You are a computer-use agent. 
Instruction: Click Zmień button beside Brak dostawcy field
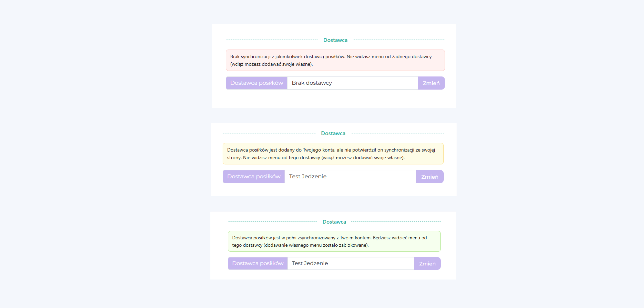(x=431, y=83)
